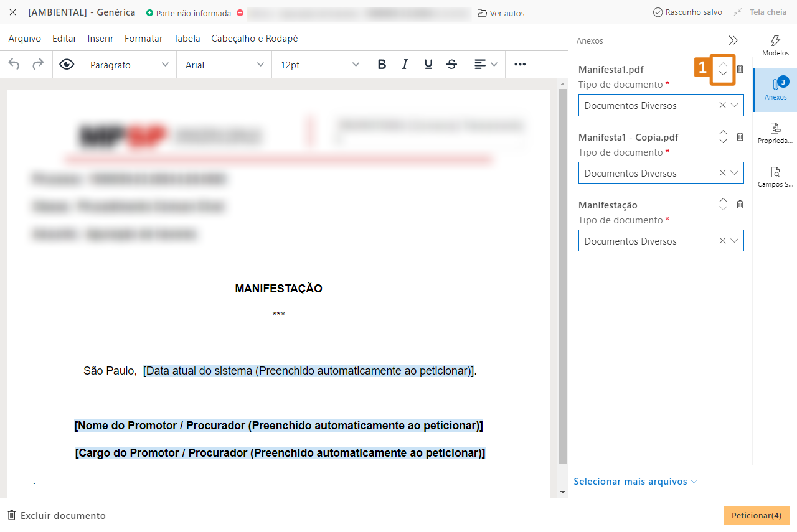
Task: Open the Cabeçalho e Rodapé menu
Action: tap(254, 39)
